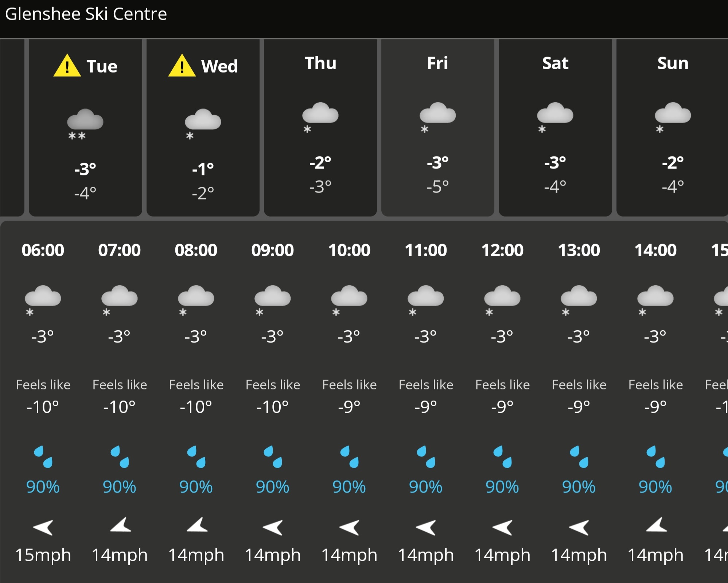
Task: Select the Tue forecast tab
Action: (85, 128)
